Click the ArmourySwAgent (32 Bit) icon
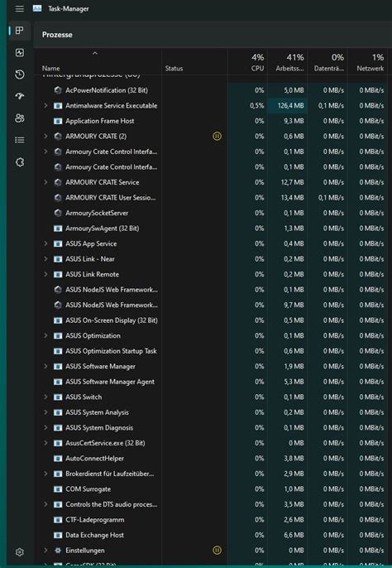This screenshot has height=568, width=392. (58, 229)
